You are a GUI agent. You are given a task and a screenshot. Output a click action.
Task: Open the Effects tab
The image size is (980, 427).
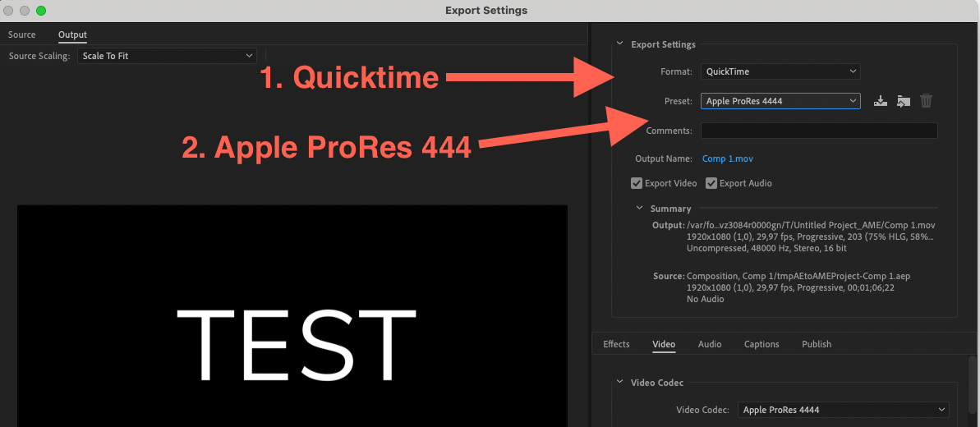coord(616,344)
